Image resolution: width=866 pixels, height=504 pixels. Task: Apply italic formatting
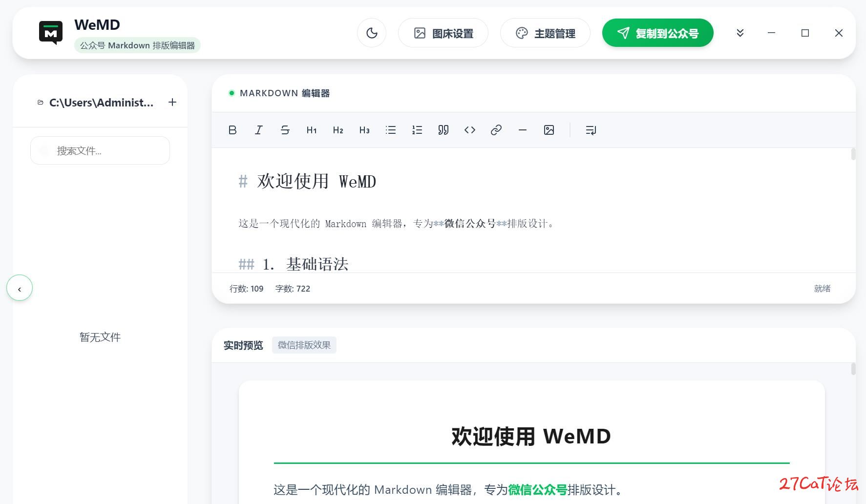pos(259,130)
